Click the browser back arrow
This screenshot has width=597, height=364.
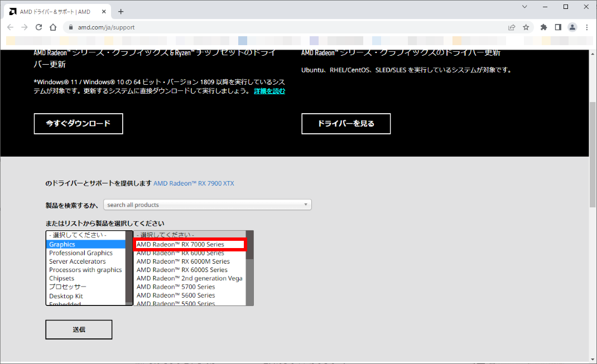point(10,27)
